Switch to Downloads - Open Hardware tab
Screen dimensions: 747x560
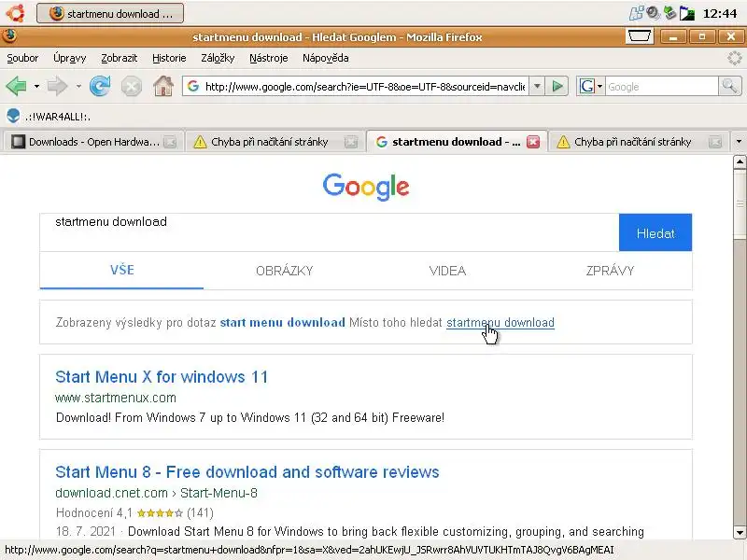pos(92,142)
